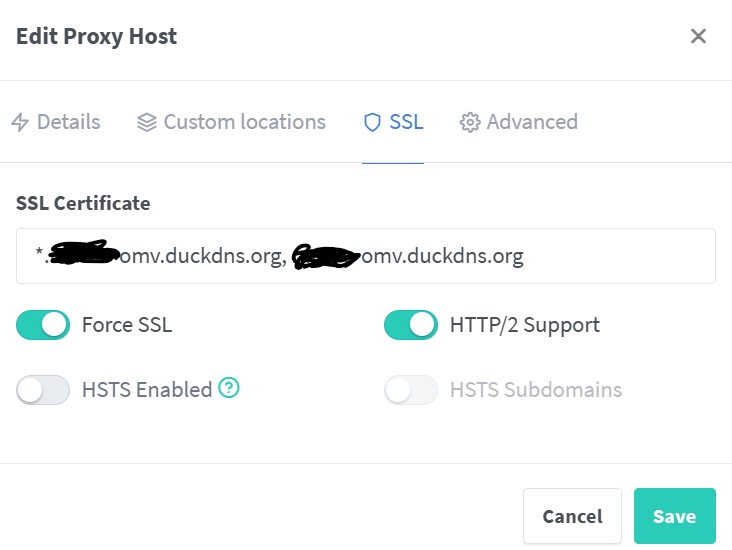Click the HTTP/2 Support text label

(524, 325)
